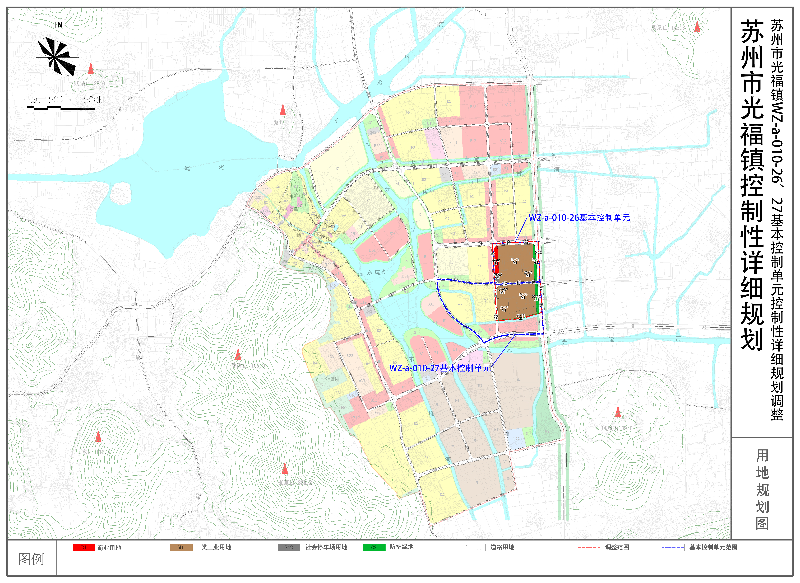Click the map scale bar

[x=65, y=100]
